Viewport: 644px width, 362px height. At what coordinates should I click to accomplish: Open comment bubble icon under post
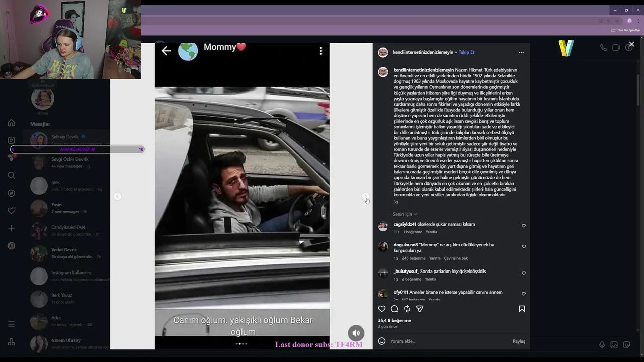click(x=394, y=309)
